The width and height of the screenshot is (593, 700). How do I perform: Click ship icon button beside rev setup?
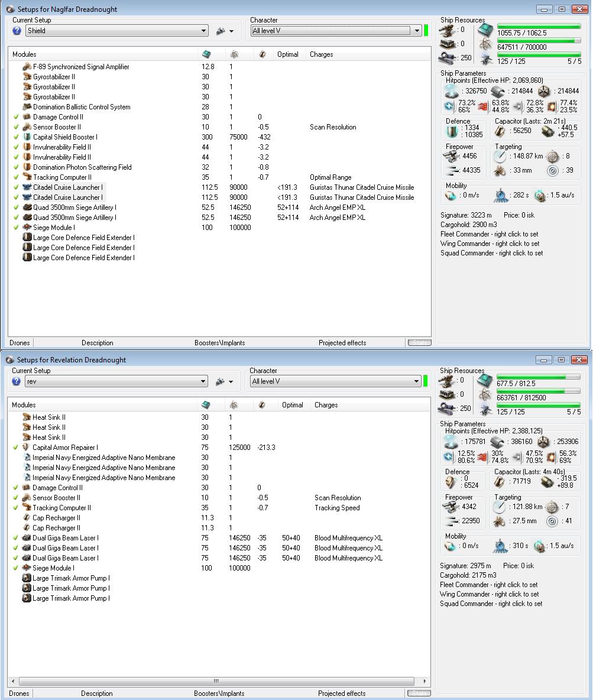coord(220,381)
